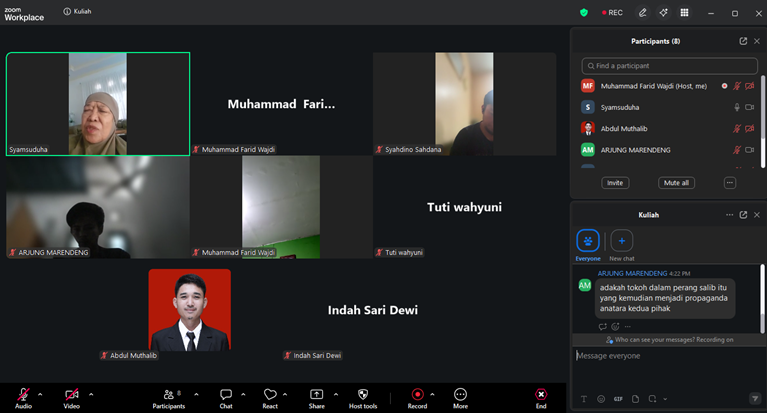767x413 pixels.
Task: Open the More options menu
Action: pos(460,398)
